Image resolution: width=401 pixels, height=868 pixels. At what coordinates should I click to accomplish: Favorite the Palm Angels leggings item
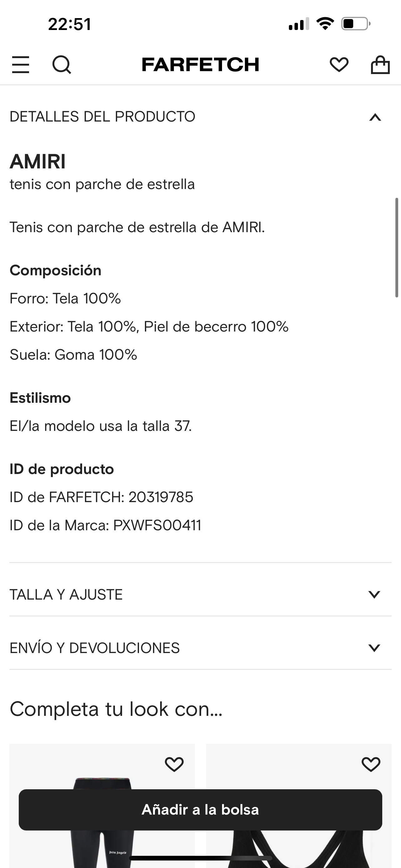(174, 764)
